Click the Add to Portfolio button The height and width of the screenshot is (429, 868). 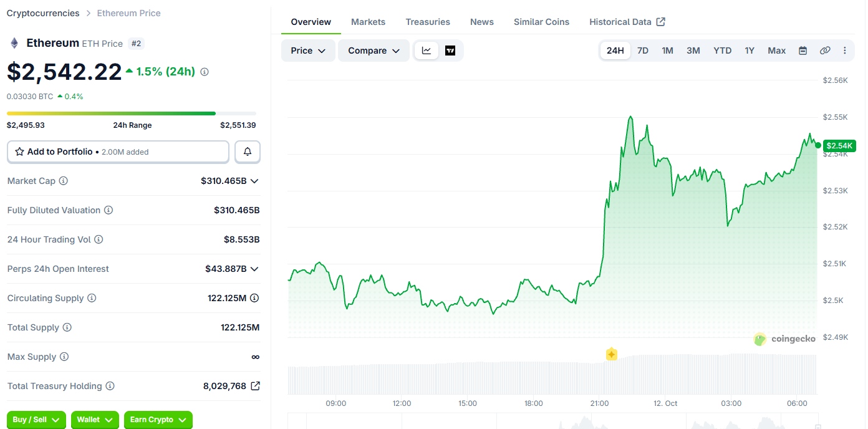pos(118,152)
